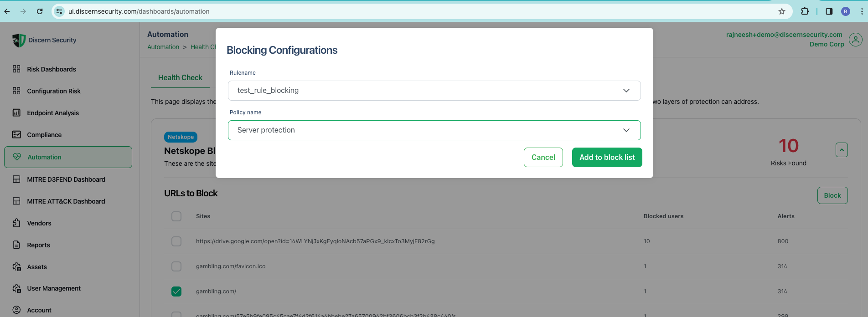
Task: Bookmark this page with the star icon
Action: [x=782, y=11]
